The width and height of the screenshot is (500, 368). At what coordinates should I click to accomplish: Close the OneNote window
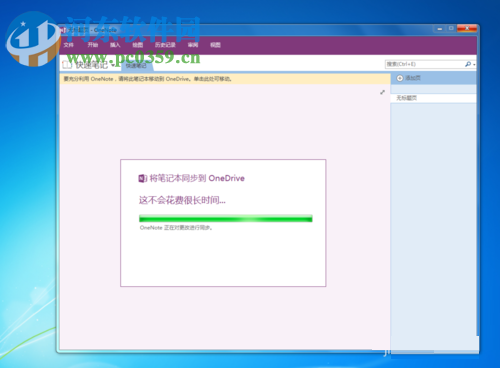pos(467,29)
